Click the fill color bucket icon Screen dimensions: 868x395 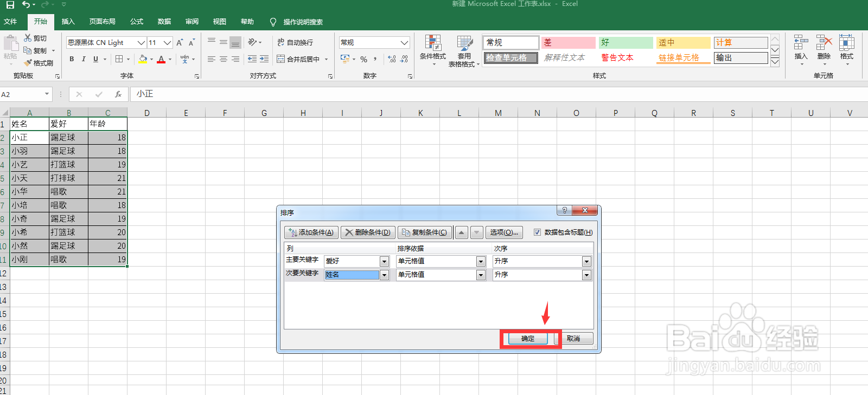click(x=143, y=59)
